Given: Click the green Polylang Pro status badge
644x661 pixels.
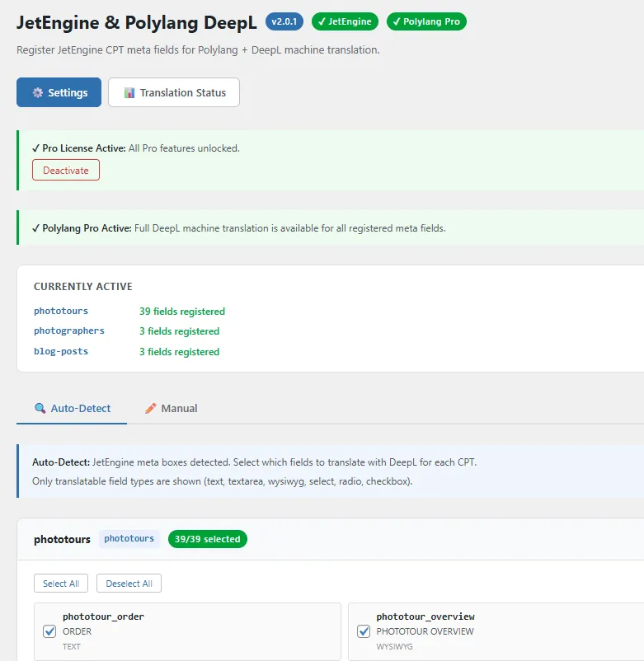Looking at the screenshot, I should [426, 21].
